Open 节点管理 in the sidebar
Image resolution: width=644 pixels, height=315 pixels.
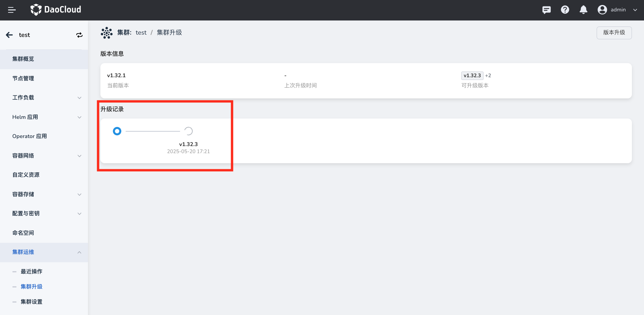coord(23,79)
